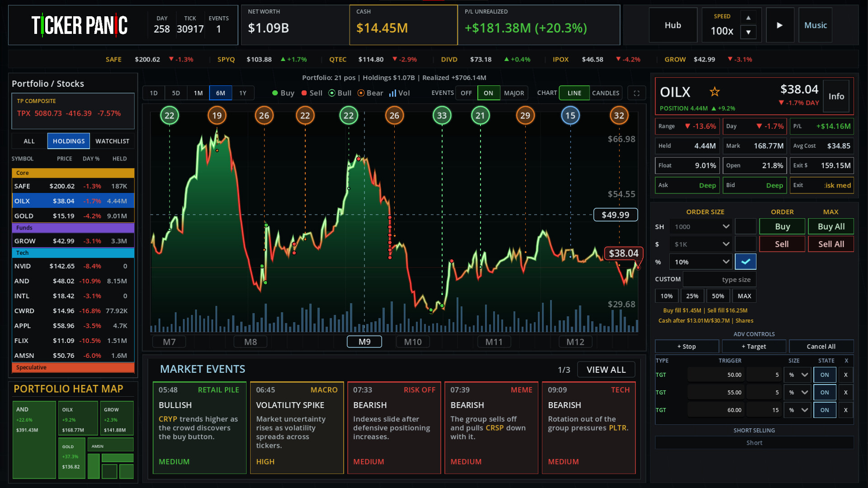Switch to the WATCHLIST tab
Viewport: 868px width, 488px height.
coord(112,141)
